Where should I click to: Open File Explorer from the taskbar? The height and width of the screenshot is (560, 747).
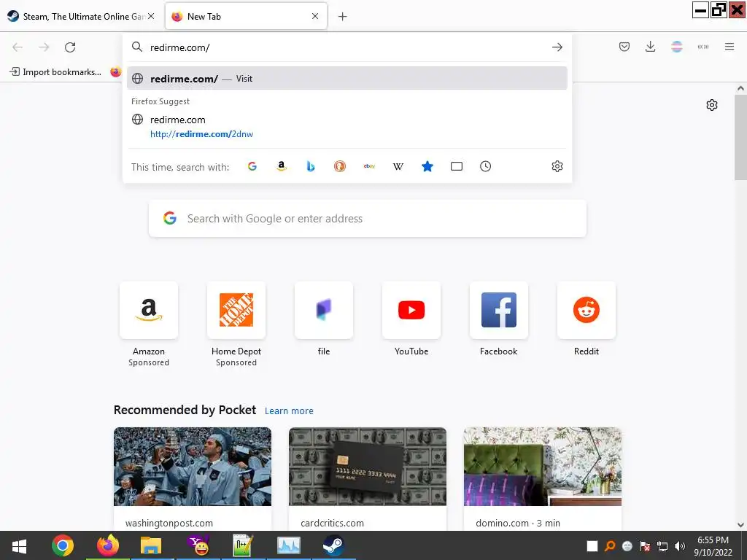(151, 545)
